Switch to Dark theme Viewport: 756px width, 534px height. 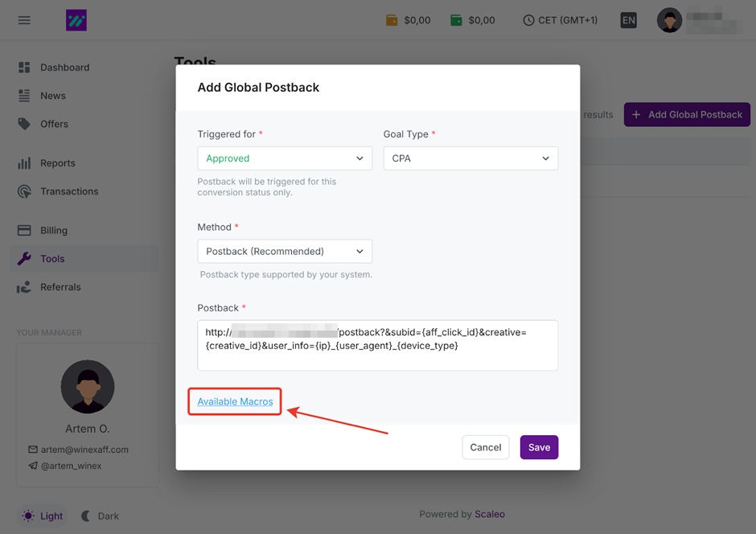pos(100,516)
